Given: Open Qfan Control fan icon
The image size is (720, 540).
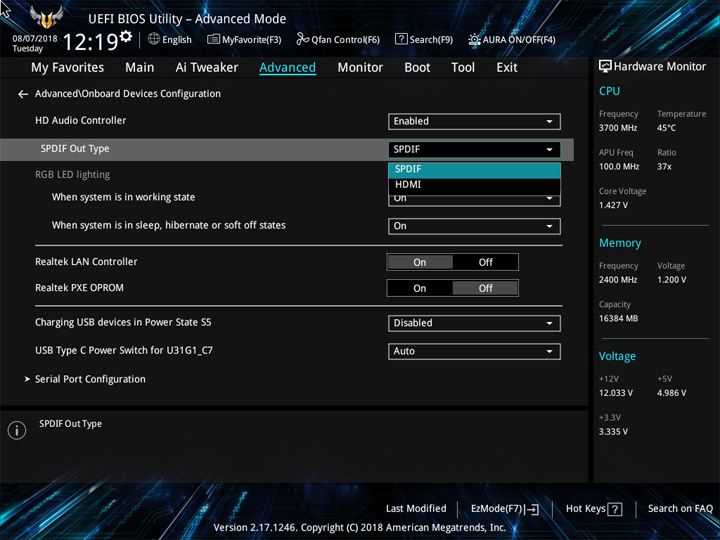Looking at the screenshot, I should [302, 39].
